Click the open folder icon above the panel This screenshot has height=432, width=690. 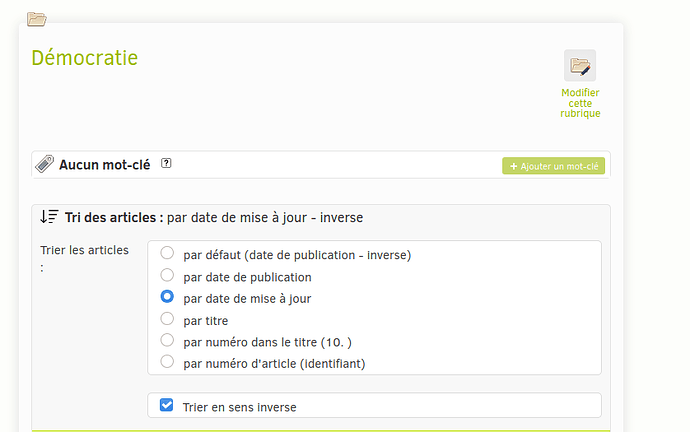click(37, 19)
